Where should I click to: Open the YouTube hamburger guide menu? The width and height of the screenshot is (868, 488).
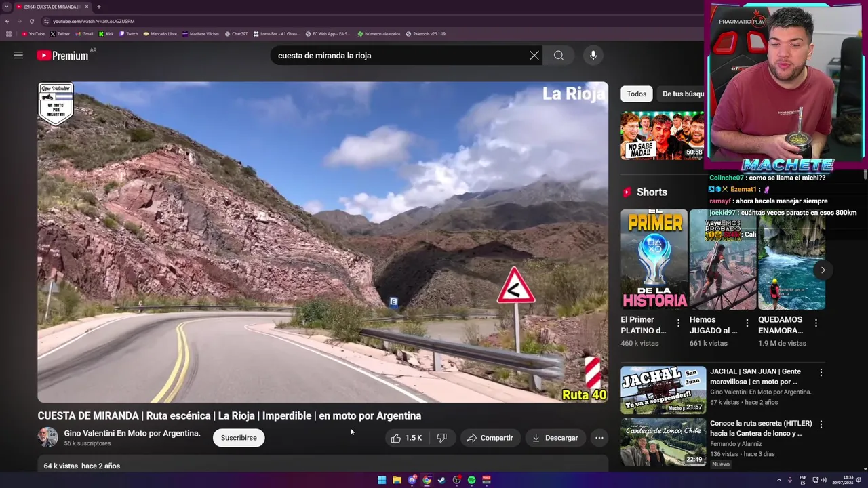[18, 56]
